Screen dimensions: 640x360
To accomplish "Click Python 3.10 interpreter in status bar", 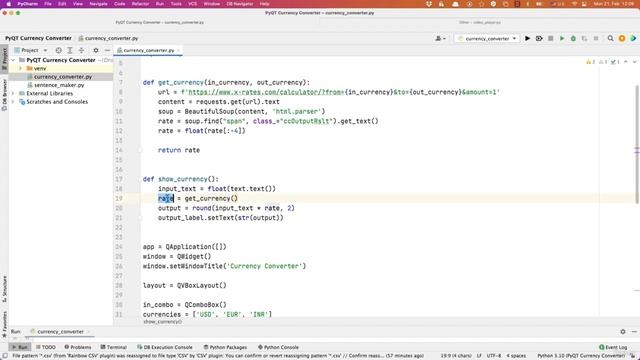I will (x=581, y=356).
